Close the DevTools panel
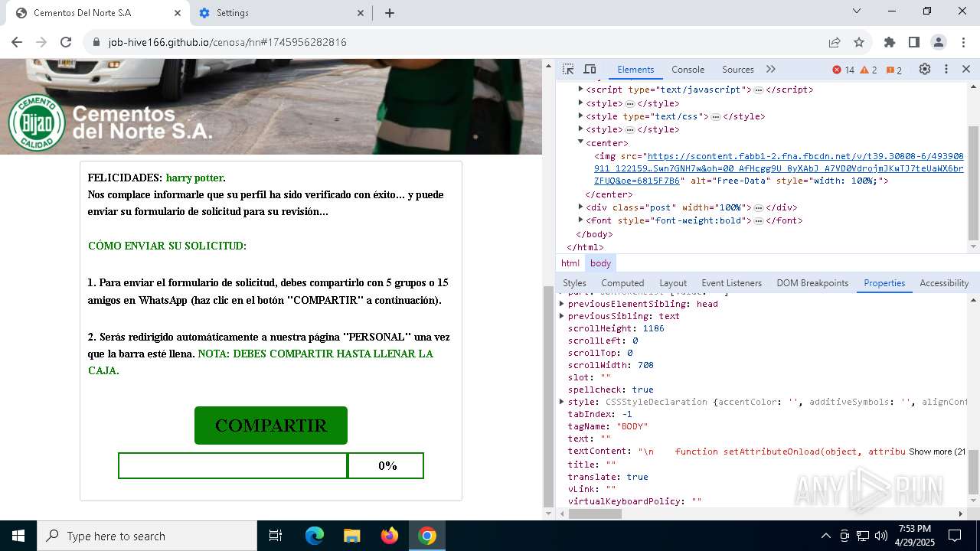980x551 pixels. (x=966, y=69)
